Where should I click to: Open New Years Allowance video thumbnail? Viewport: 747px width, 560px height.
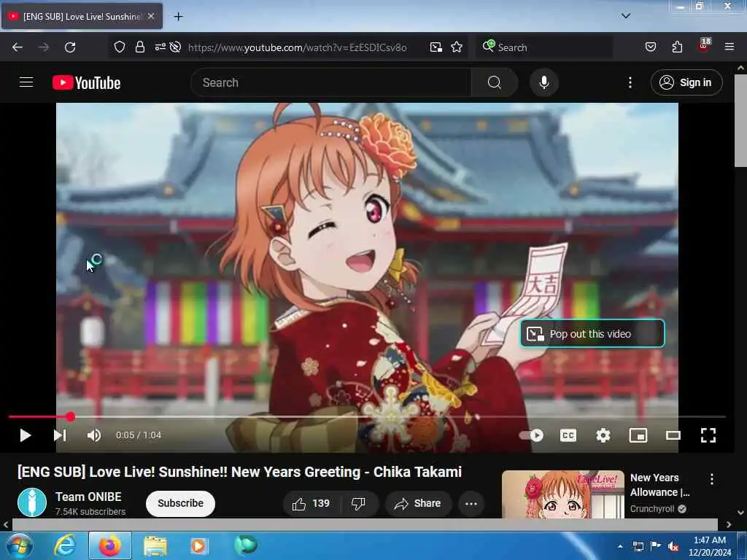(563, 494)
